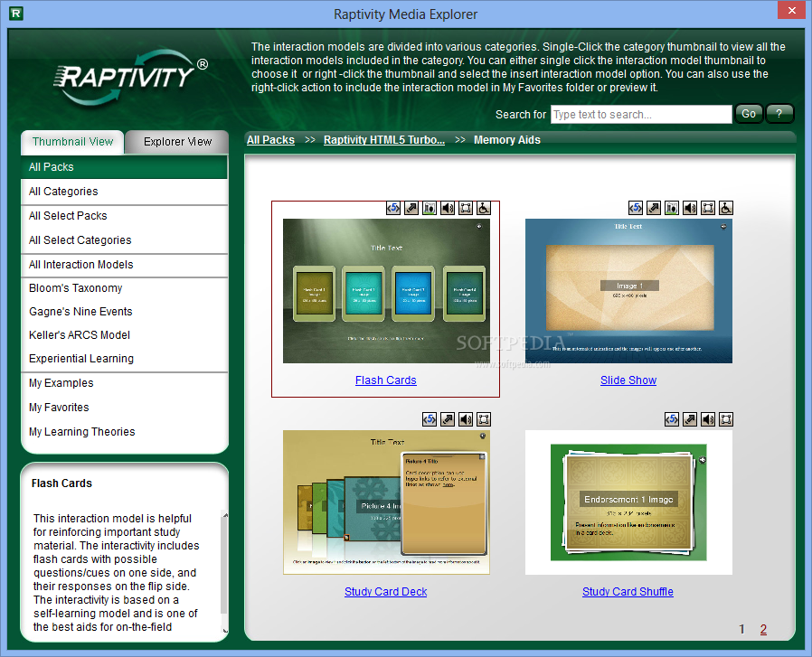Click the HTML5 icon above Flash Cards
The height and width of the screenshot is (657, 812).
pos(393,208)
